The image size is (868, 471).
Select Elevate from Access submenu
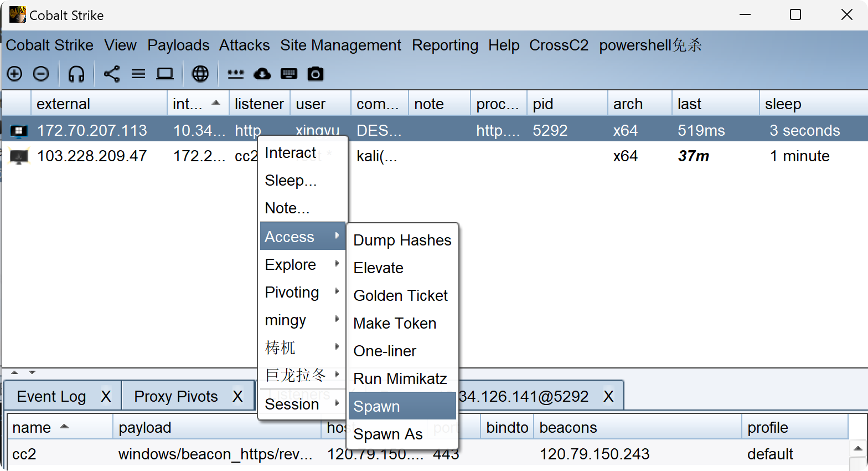pyautogui.click(x=402, y=268)
